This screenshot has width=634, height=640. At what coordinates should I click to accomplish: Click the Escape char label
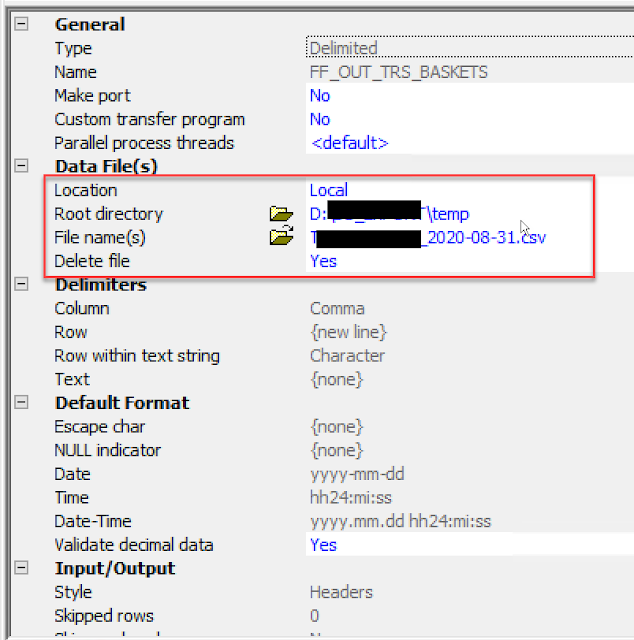100,427
